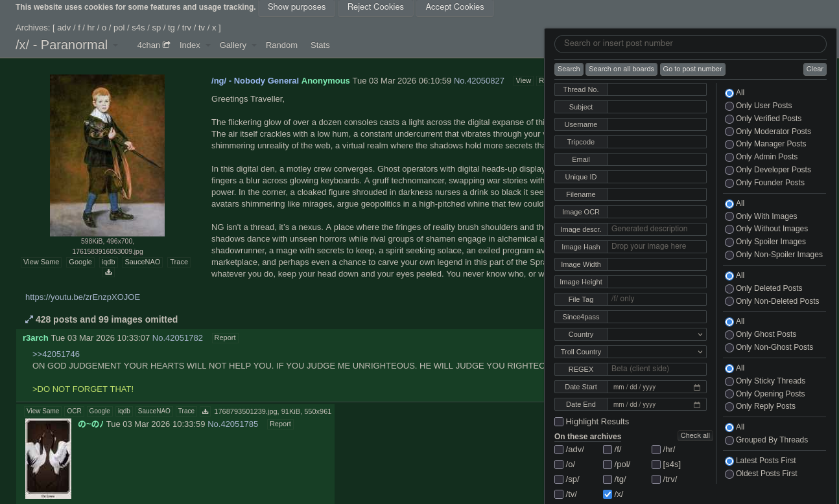
Task: Click the Thread No. input field
Action: click(657, 89)
